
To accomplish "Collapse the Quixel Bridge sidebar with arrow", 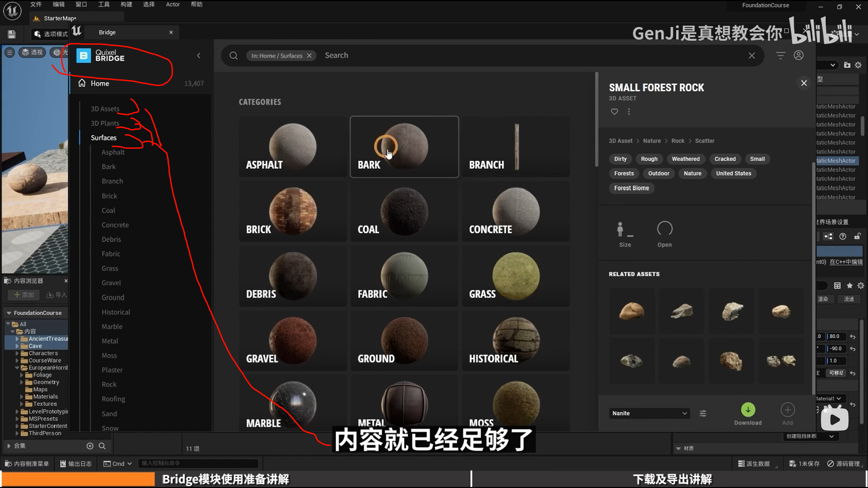I will [x=199, y=56].
